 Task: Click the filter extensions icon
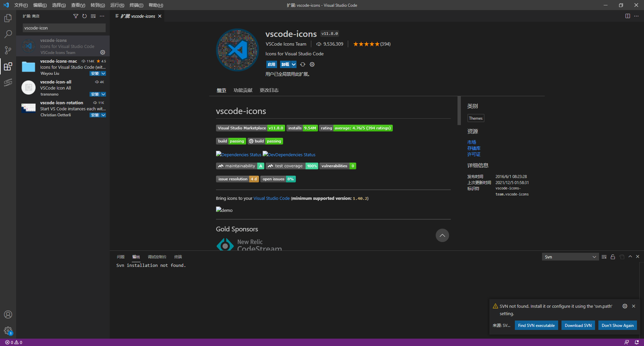click(76, 16)
